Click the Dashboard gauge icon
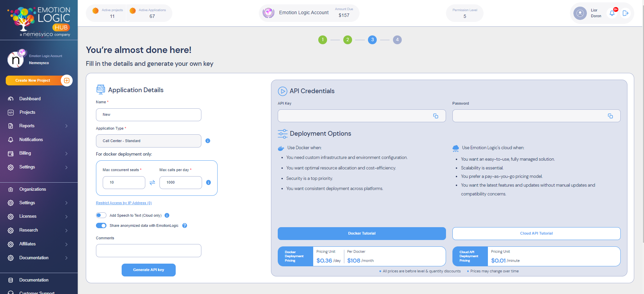This screenshot has width=644, height=294. pyautogui.click(x=11, y=99)
